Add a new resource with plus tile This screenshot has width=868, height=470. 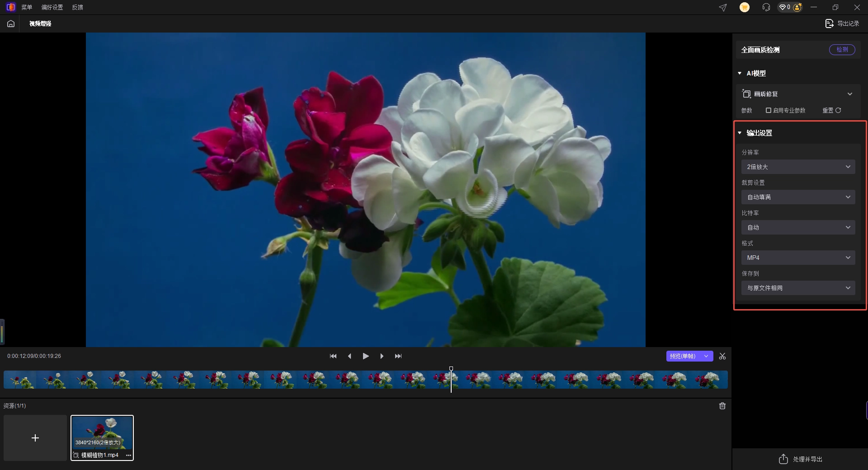coord(35,438)
